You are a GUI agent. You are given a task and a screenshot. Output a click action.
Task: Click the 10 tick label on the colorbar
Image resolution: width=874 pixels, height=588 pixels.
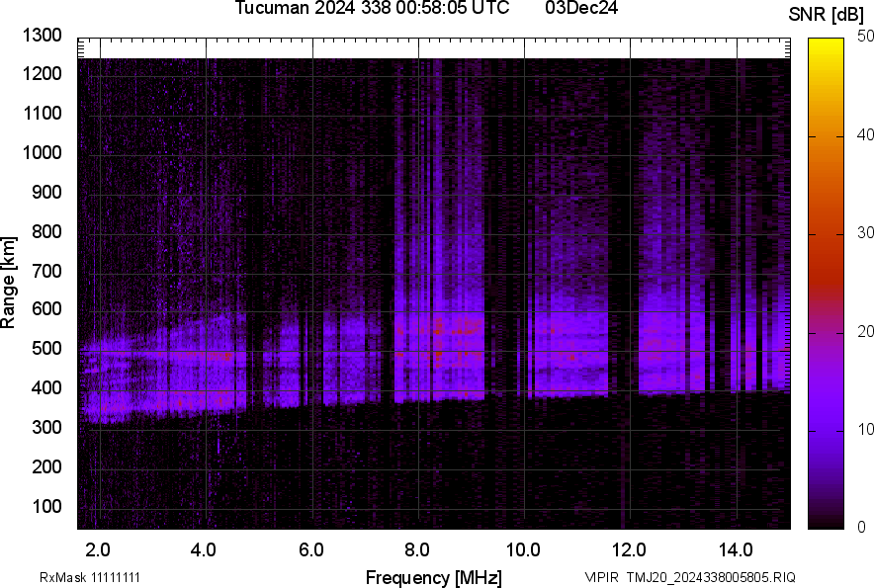click(x=866, y=430)
